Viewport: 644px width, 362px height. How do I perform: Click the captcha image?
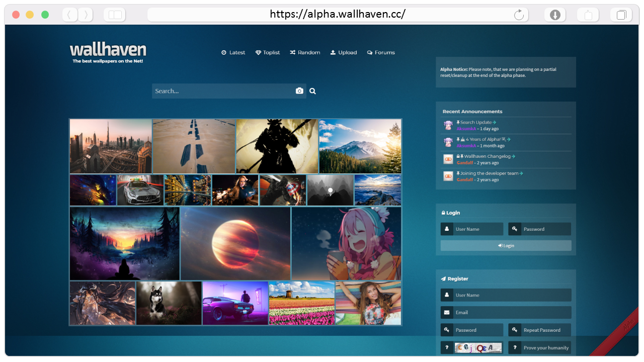coord(478,347)
